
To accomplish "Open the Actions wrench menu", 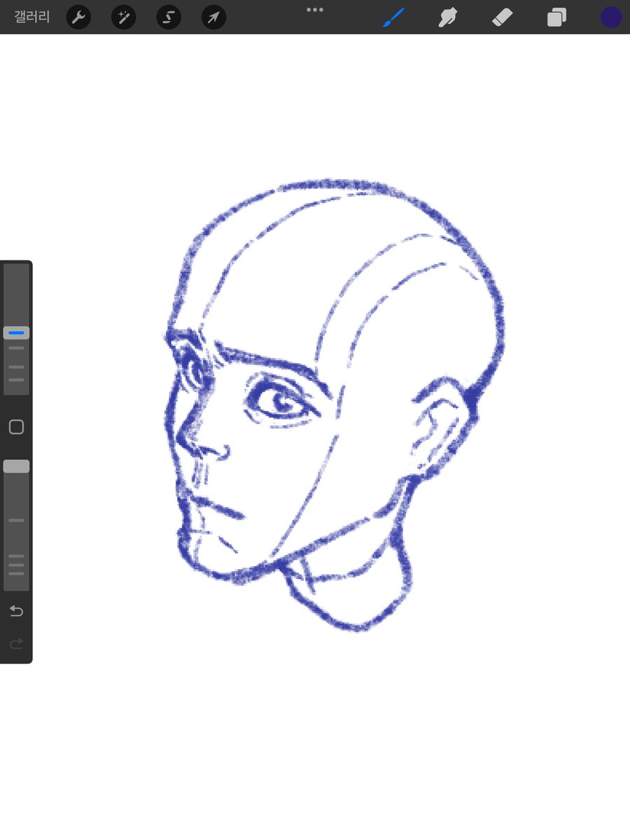I will tap(78, 17).
